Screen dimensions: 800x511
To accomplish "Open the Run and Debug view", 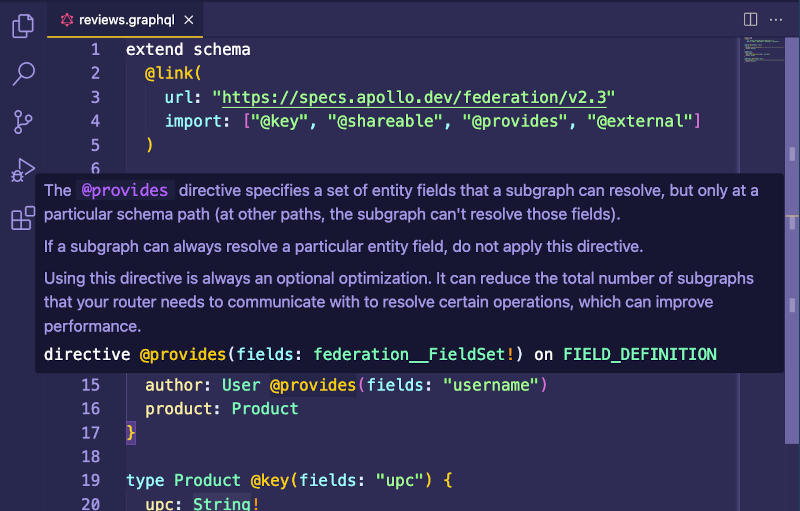I will (x=22, y=170).
